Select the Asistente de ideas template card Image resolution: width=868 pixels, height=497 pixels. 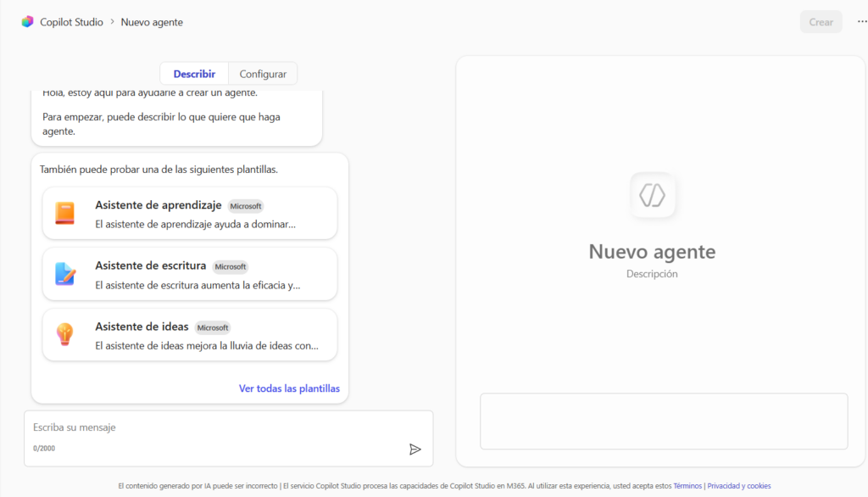coord(190,335)
